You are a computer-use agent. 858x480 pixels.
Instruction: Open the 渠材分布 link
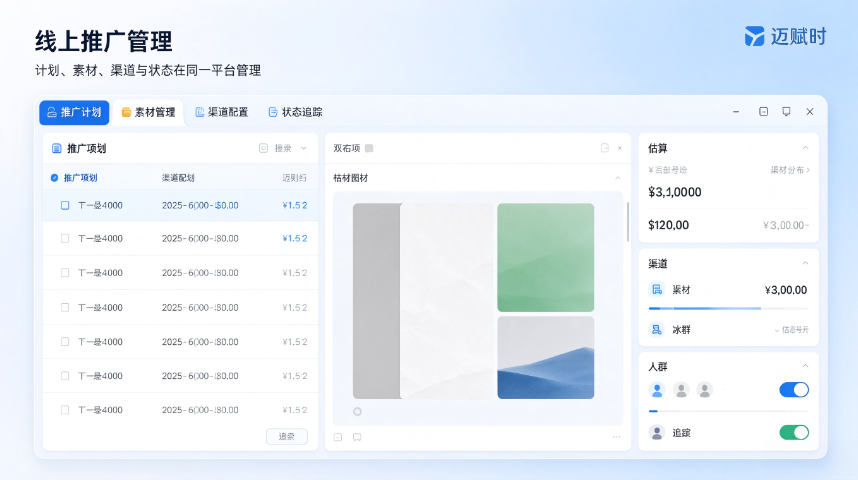[790, 170]
